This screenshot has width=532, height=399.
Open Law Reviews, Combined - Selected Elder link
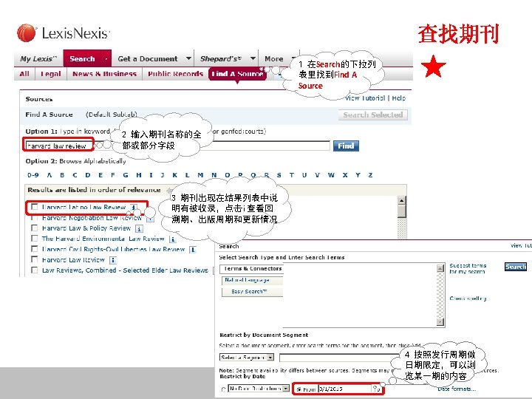[x=125, y=270]
